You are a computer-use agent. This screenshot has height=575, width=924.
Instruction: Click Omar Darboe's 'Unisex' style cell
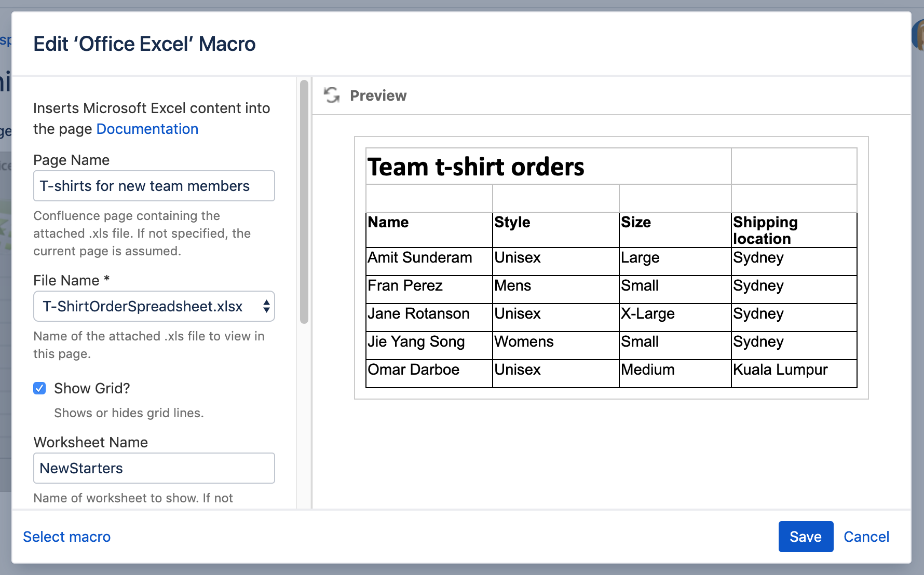[x=556, y=374]
